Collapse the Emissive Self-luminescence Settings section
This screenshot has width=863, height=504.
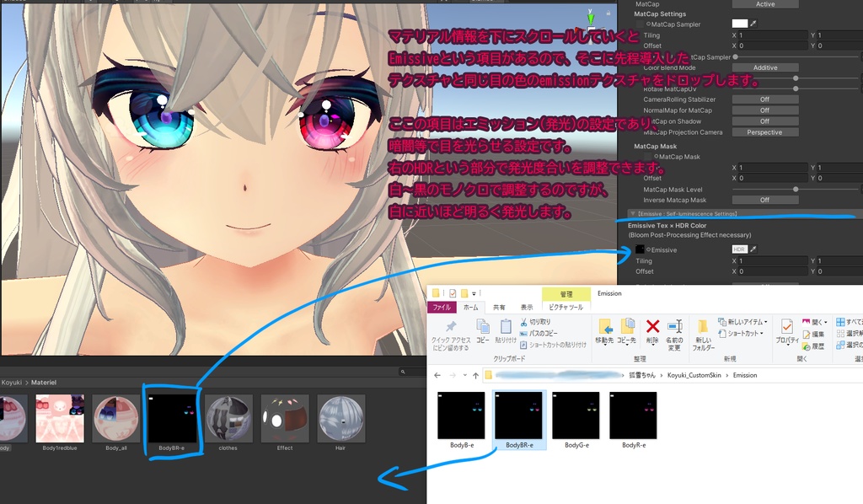631,213
